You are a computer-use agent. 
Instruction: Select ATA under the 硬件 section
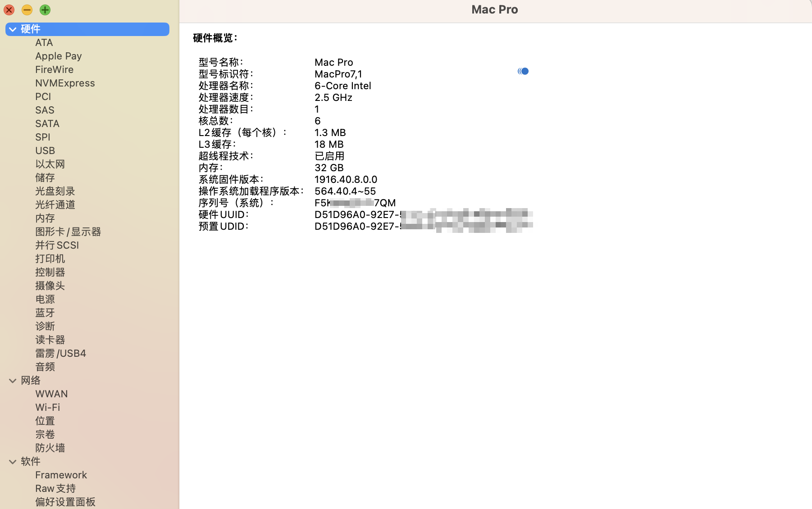(44, 42)
